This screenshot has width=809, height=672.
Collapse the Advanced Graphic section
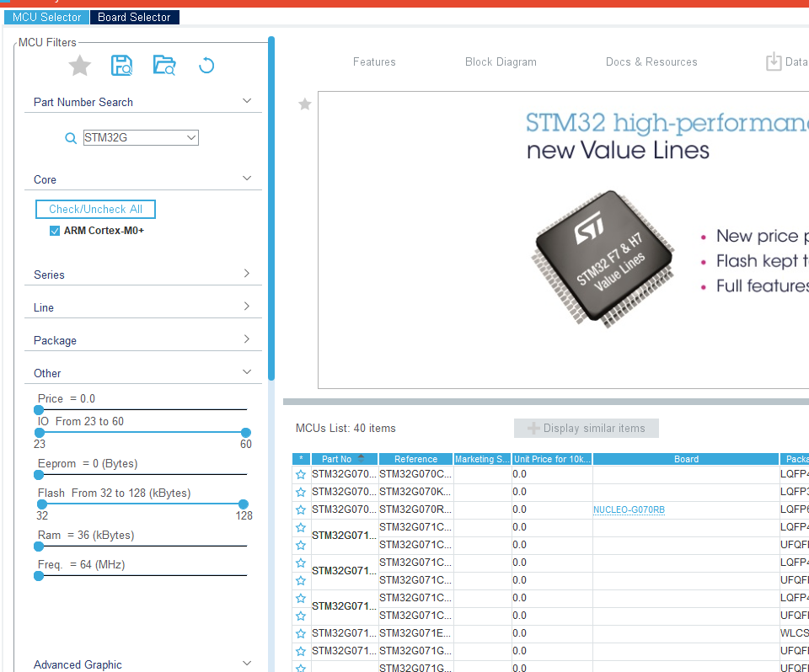247,664
